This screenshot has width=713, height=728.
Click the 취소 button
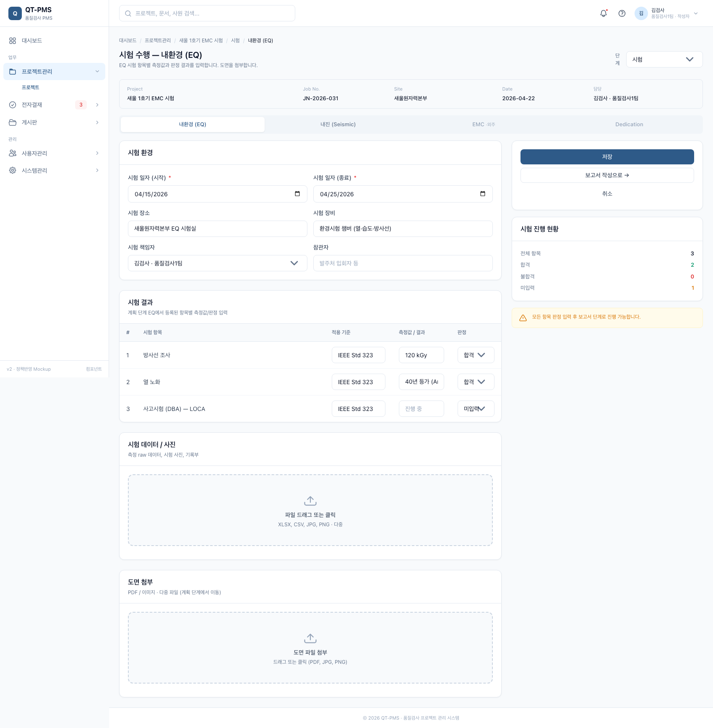point(607,194)
